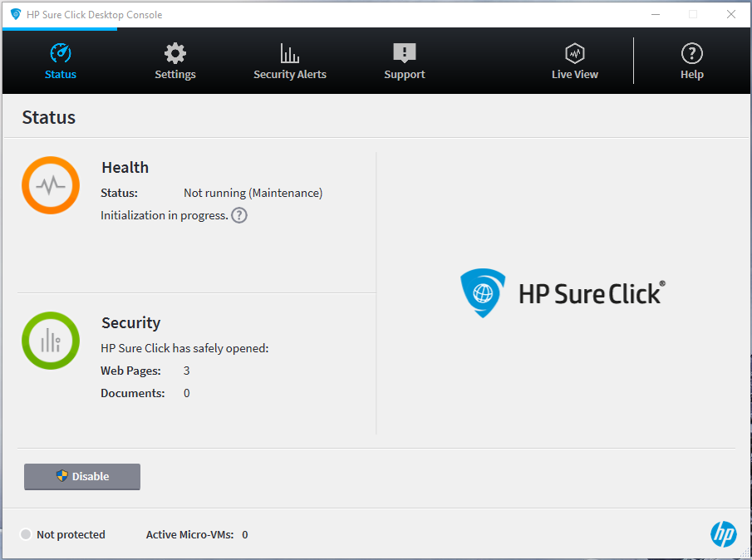Click the Help question mark icon
The width and height of the screenshot is (752, 560).
pos(691,52)
